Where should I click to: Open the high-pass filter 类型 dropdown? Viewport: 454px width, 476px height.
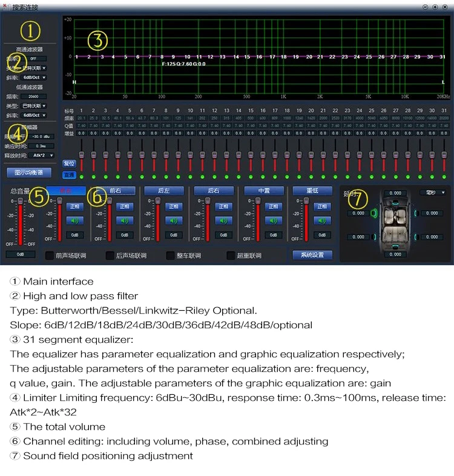click(34, 68)
